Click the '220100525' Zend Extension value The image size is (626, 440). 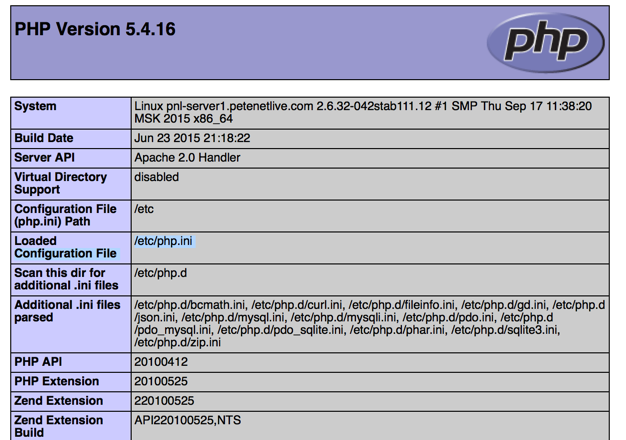point(164,401)
